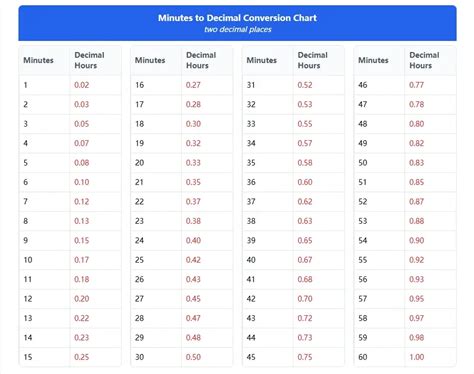Click the 1.00 decimal hours value
Viewport: 474px width, 374px height.
(417, 357)
